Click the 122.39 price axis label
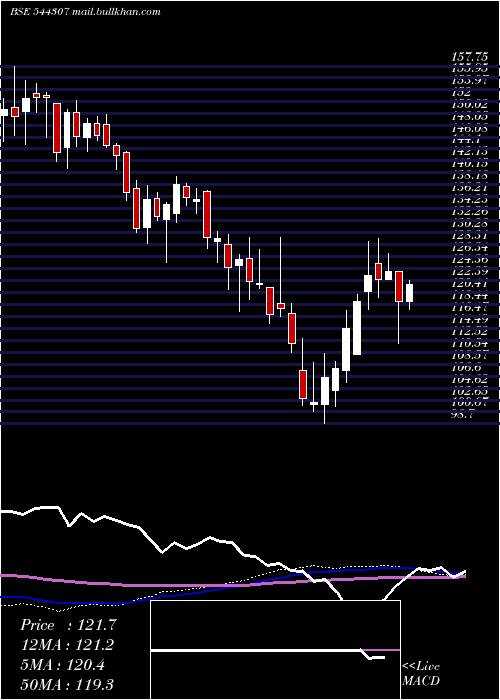500x700 pixels. click(x=472, y=272)
